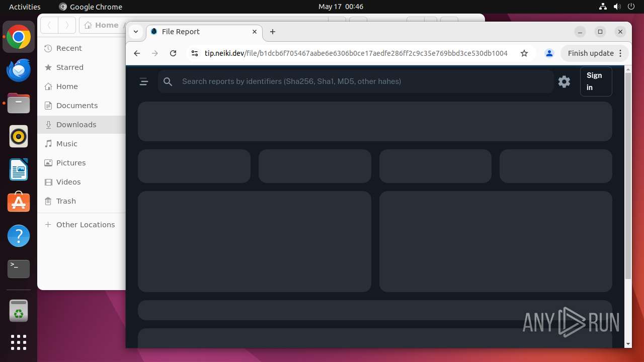The width and height of the screenshot is (644, 362).
Task: Click the search magnifier icon
Action: pyautogui.click(x=168, y=81)
